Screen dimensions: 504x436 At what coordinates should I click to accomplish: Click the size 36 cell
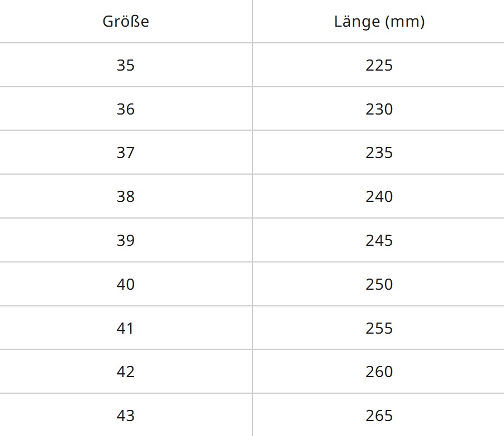[x=126, y=109]
